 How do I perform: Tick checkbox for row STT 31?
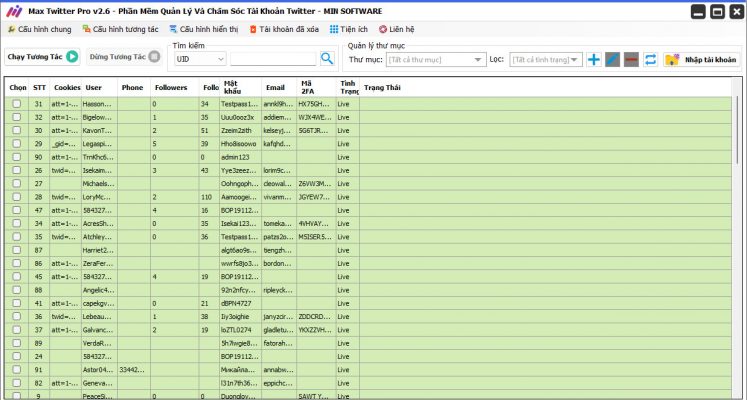[17, 103]
